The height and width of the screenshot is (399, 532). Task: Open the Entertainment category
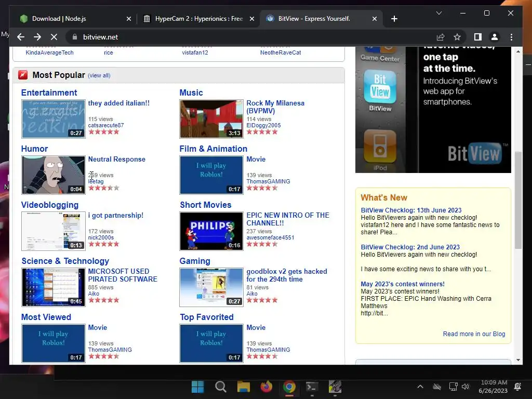(49, 92)
